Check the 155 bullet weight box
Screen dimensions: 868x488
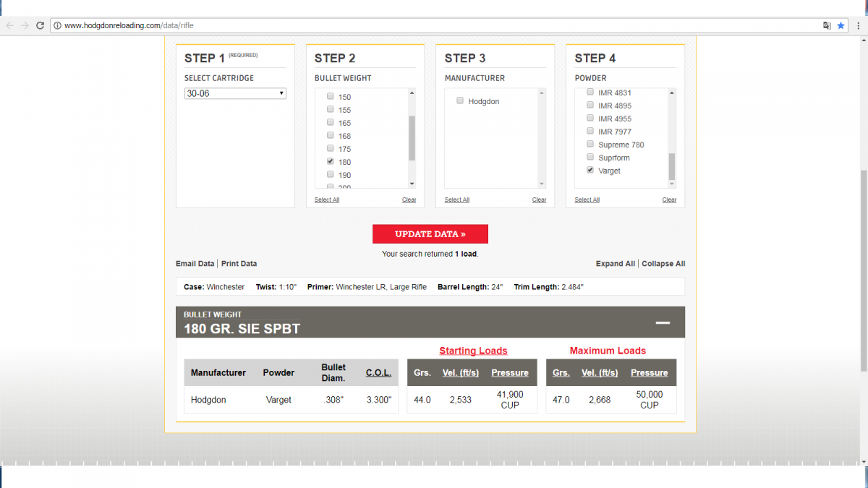point(331,109)
